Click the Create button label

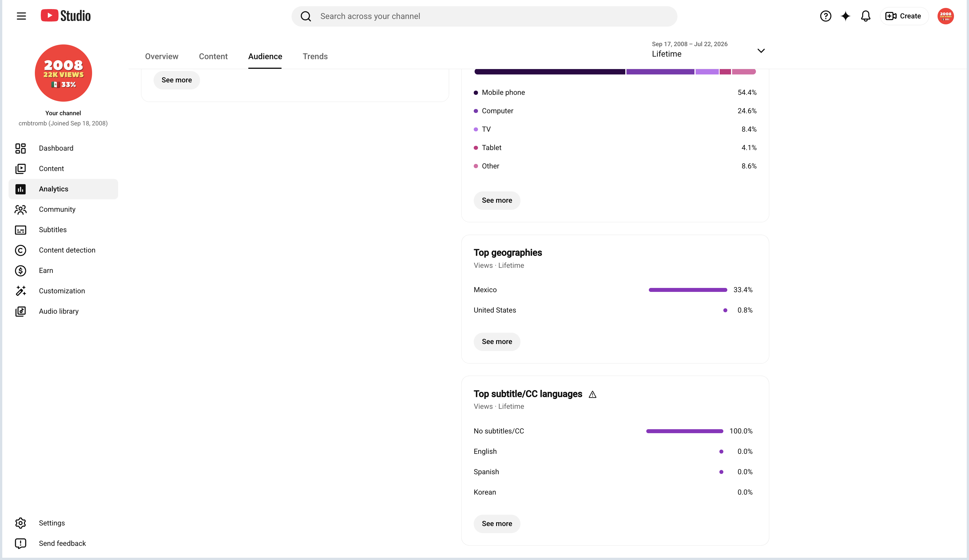[910, 16]
